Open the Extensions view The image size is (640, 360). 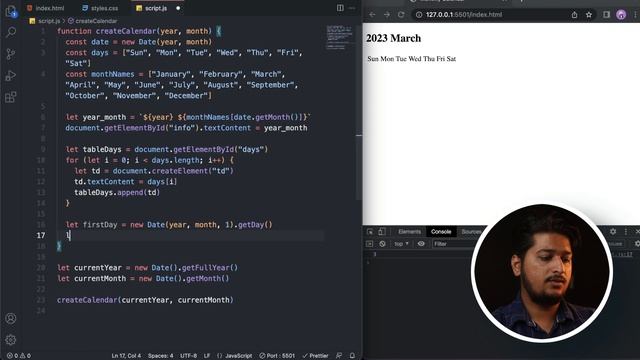(x=11, y=97)
